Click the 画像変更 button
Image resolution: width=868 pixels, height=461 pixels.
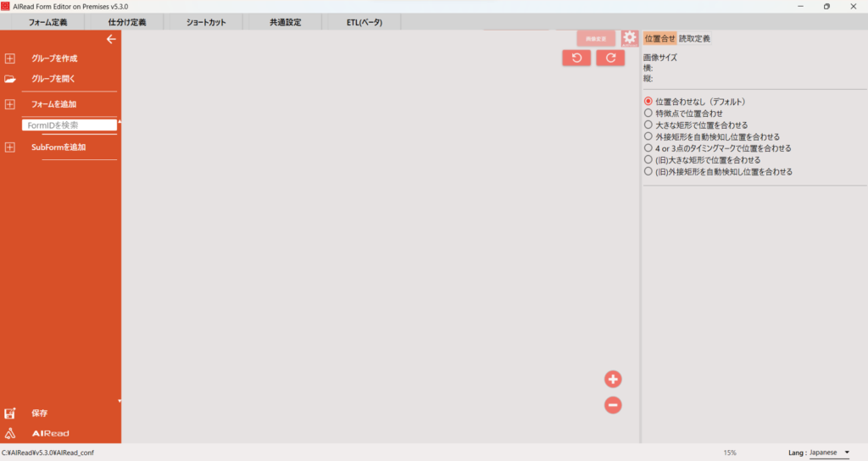point(597,38)
